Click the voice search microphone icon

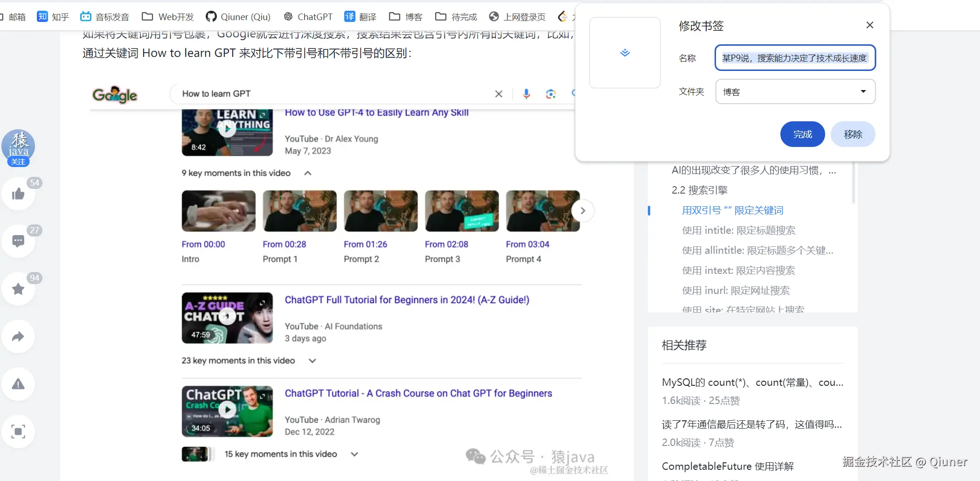click(526, 93)
